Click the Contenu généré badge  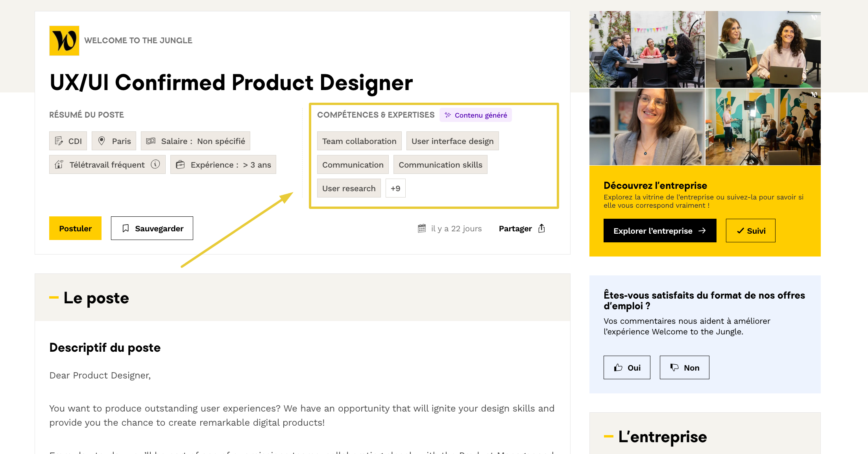pos(476,115)
